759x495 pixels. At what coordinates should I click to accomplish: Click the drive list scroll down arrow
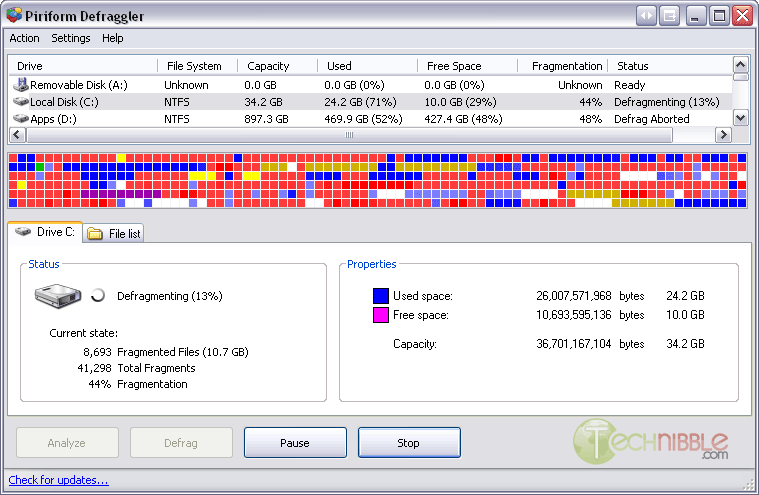tap(741, 118)
